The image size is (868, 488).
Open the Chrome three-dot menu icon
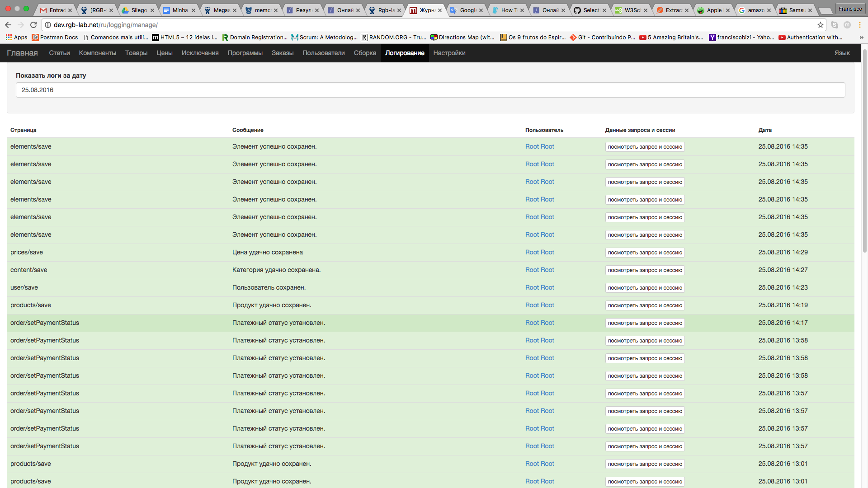(860, 25)
